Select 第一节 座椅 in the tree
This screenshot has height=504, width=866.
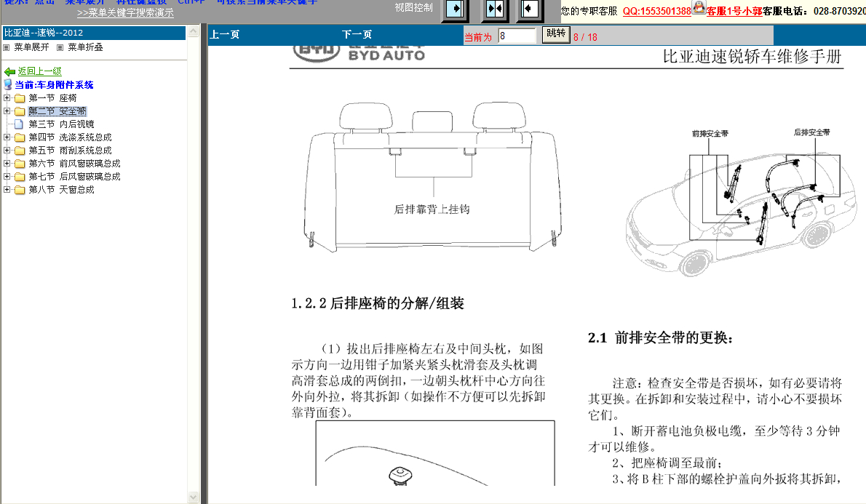click(52, 98)
